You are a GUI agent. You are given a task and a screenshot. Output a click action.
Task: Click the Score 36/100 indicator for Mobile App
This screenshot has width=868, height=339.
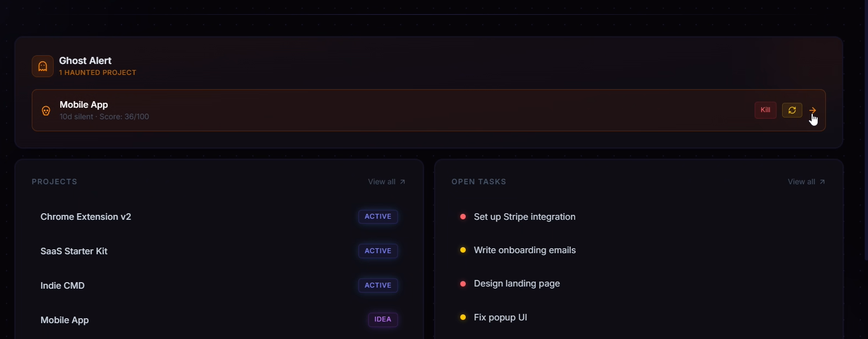pos(124,116)
